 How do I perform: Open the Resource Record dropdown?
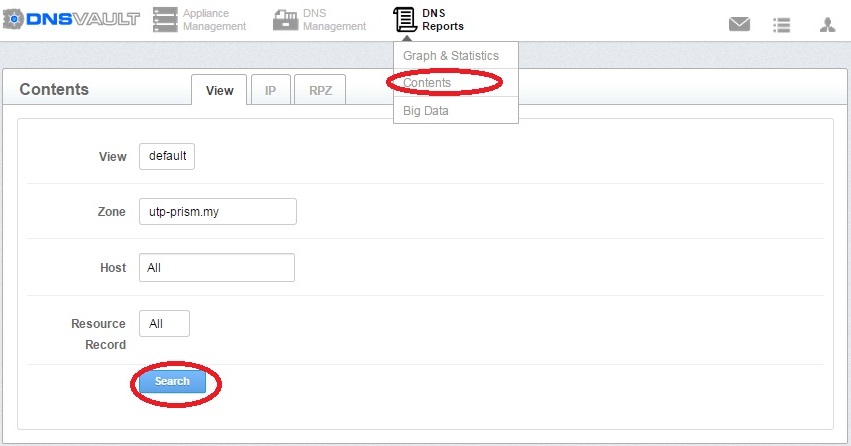coord(164,324)
